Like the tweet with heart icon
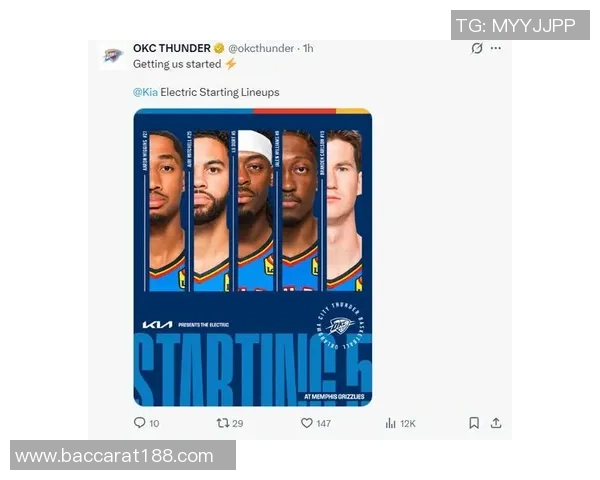 point(307,423)
